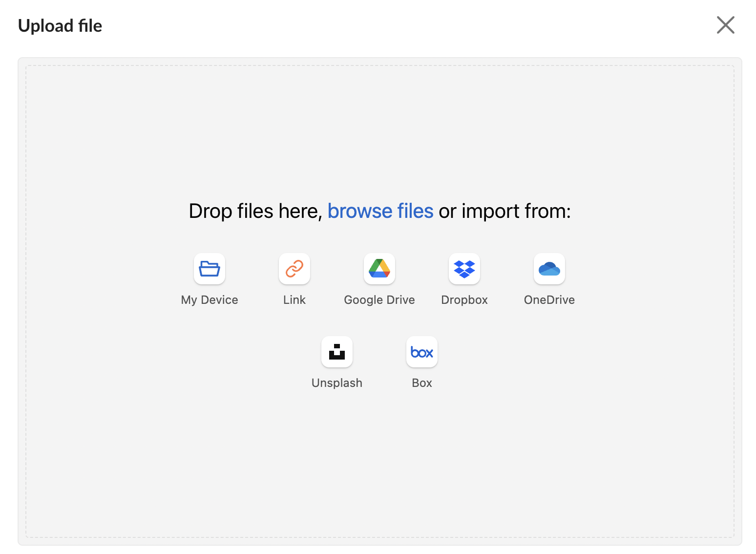Choose the Link import icon
Screen dimensions: 756x554
click(x=294, y=269)
